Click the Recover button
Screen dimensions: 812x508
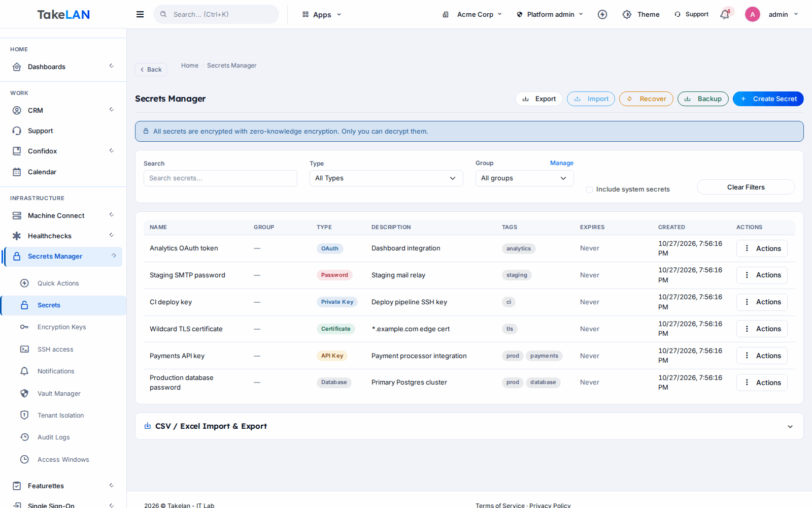[x=646, y=99]
